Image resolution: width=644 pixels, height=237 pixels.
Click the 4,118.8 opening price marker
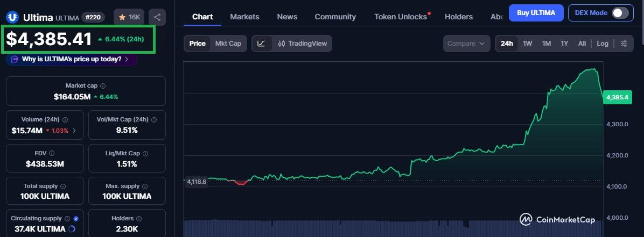pos(197,181)
